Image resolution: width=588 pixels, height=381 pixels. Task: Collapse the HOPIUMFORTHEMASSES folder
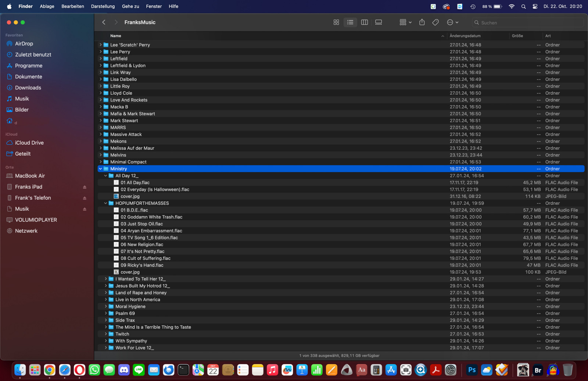105,203
